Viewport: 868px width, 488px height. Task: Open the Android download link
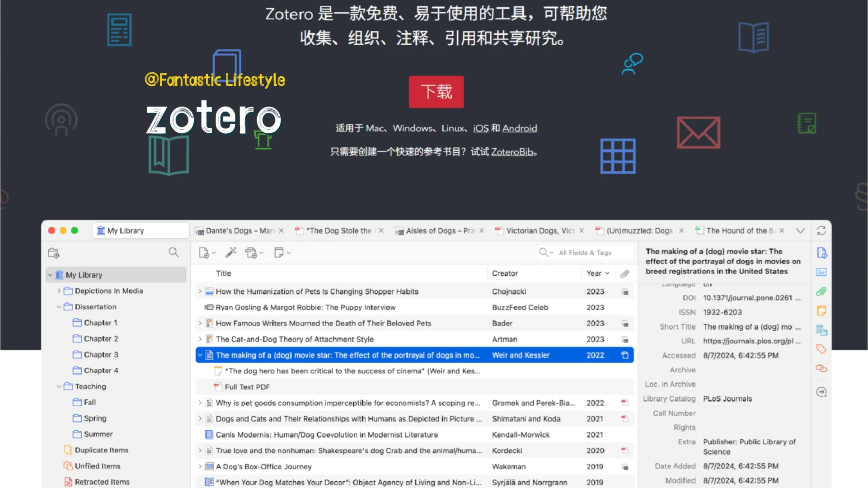pos(520,128)
